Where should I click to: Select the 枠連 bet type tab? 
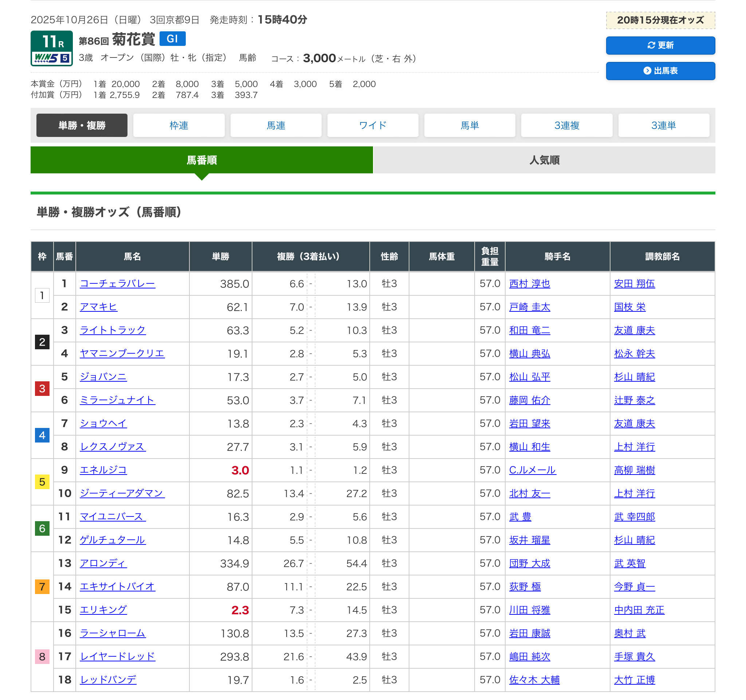point(178,125)
